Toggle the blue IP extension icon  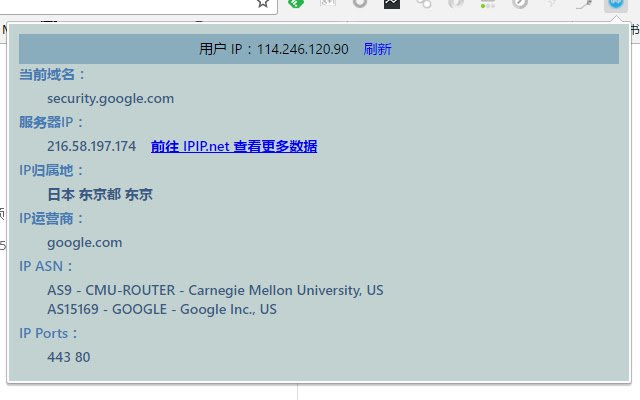click(616, 3)
